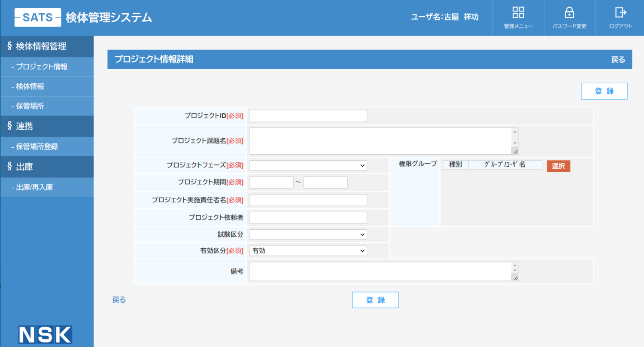The height and width of the screenshot is (347, 644).
Task: Open 検体情報 in the sidebar
Action: pos(47,87)
